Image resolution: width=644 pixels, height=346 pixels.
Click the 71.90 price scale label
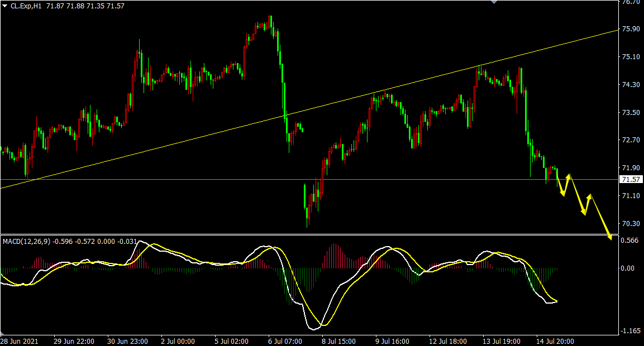click(x=631, y=168)
